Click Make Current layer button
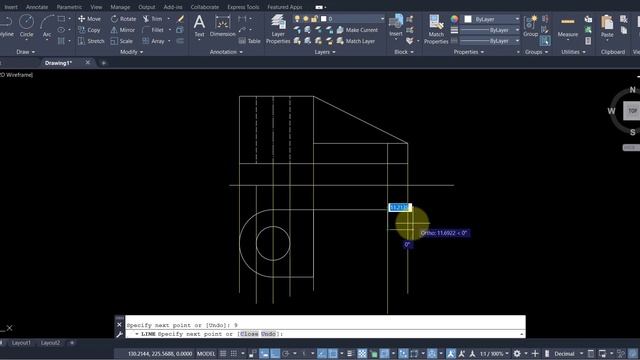Image resolution: width=640 pixels, height=360 pixels. [x=357, y=30]
